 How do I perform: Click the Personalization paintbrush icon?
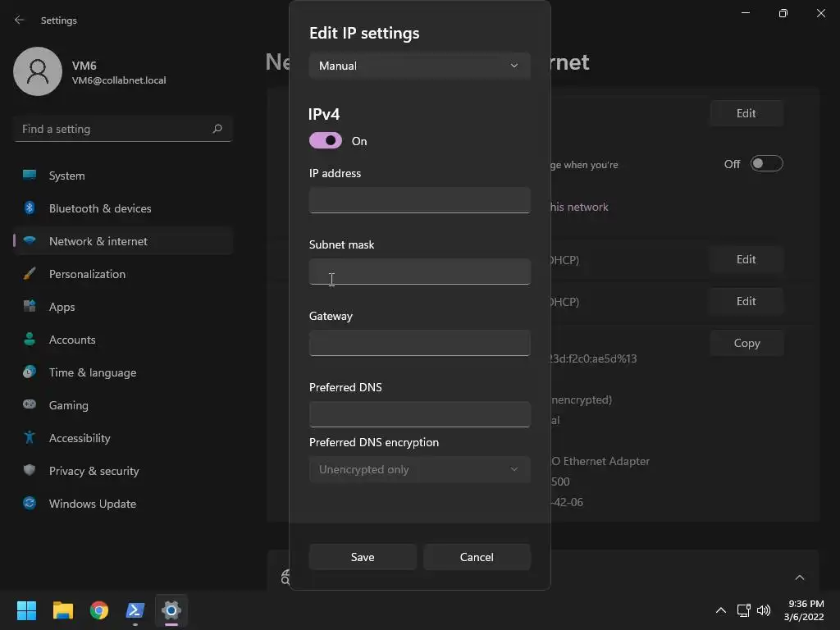30,274
